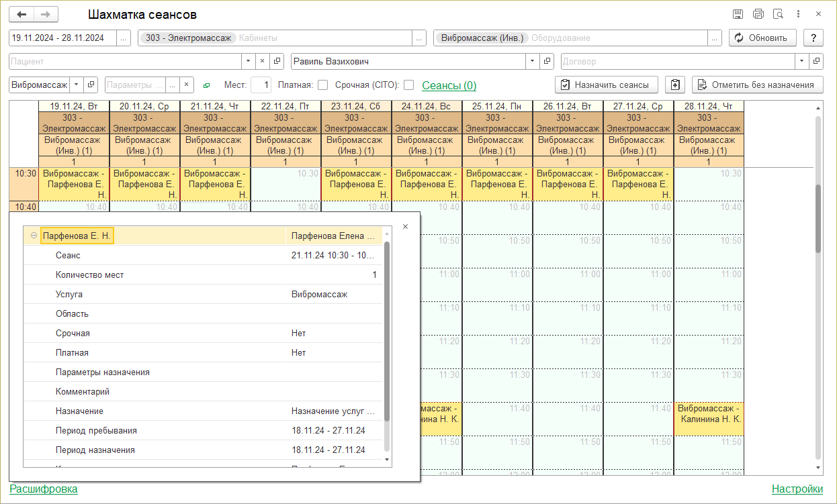Open the Вибромассаж service dropdown

click(x=76, y=85)
